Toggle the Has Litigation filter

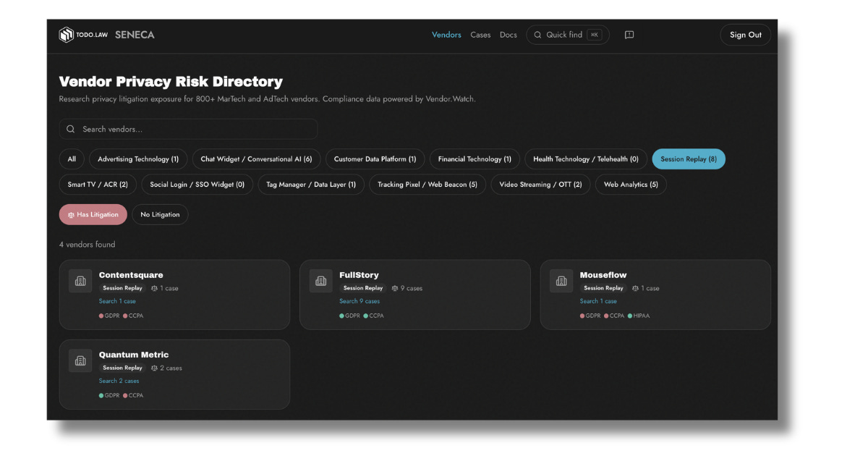pos(93,214)
